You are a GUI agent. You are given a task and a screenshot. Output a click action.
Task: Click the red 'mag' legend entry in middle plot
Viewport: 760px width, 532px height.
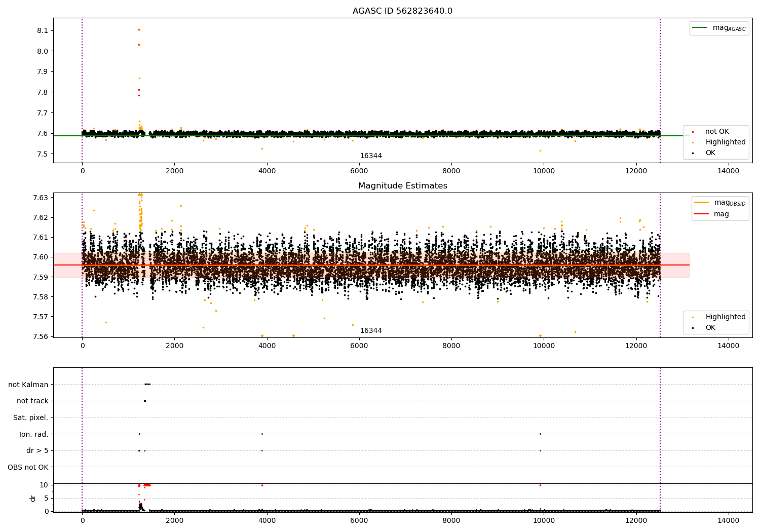712,214
